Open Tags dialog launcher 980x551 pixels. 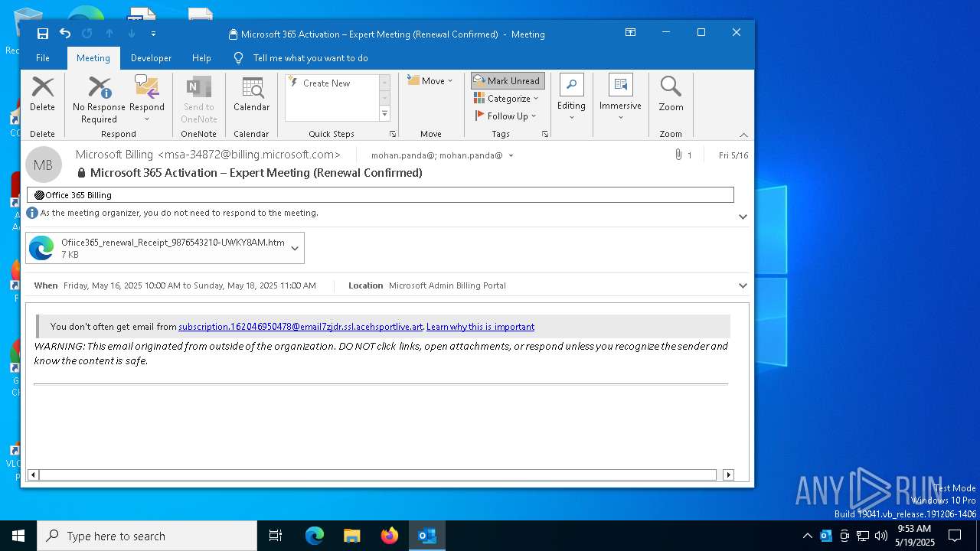click(545, 134)
